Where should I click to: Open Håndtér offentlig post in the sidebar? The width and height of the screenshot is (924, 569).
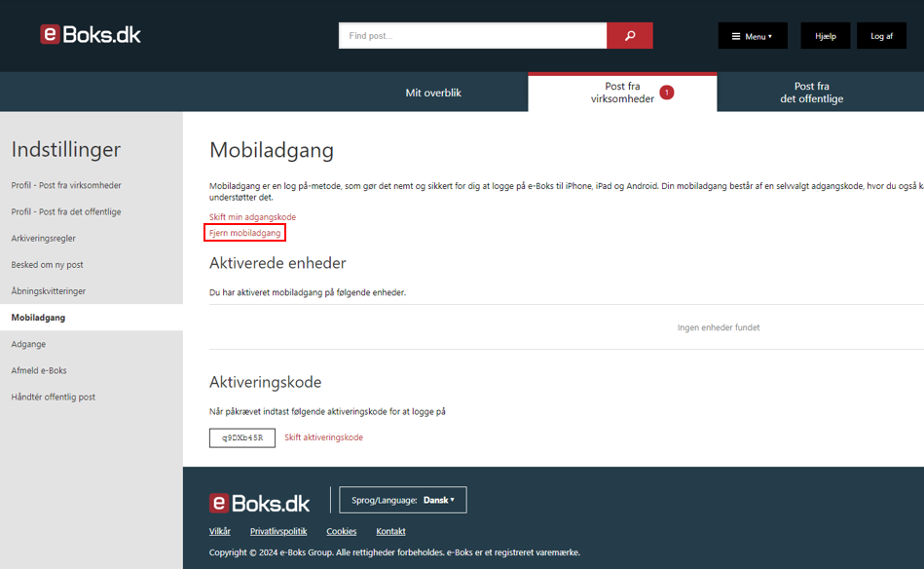(53, 397)
